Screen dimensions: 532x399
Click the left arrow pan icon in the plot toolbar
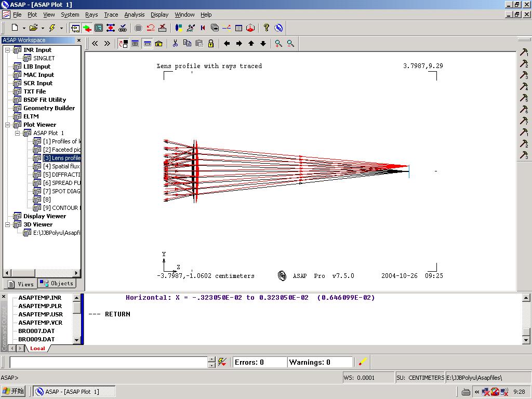point(227,44)
